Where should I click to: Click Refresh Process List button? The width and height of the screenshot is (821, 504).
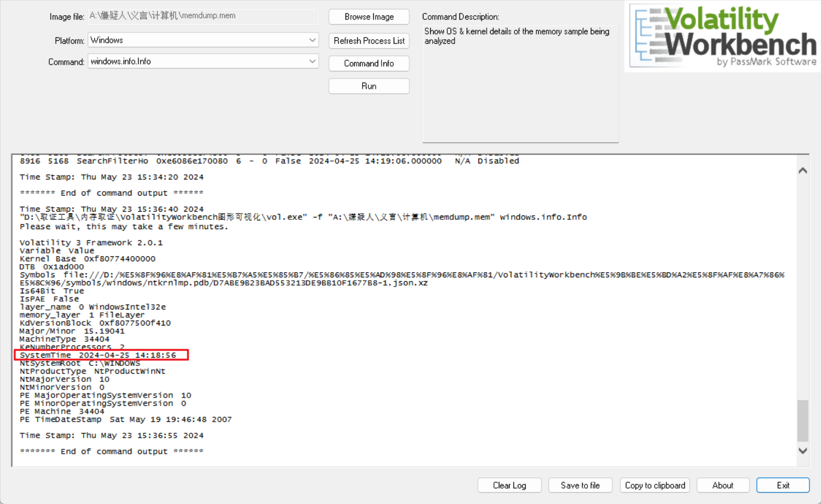(369, 41)
